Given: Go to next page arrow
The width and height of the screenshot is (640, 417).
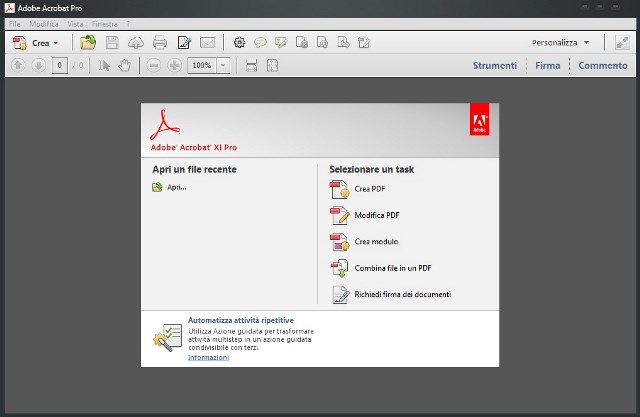Looking at the screenshot, I should pos(38,65).
